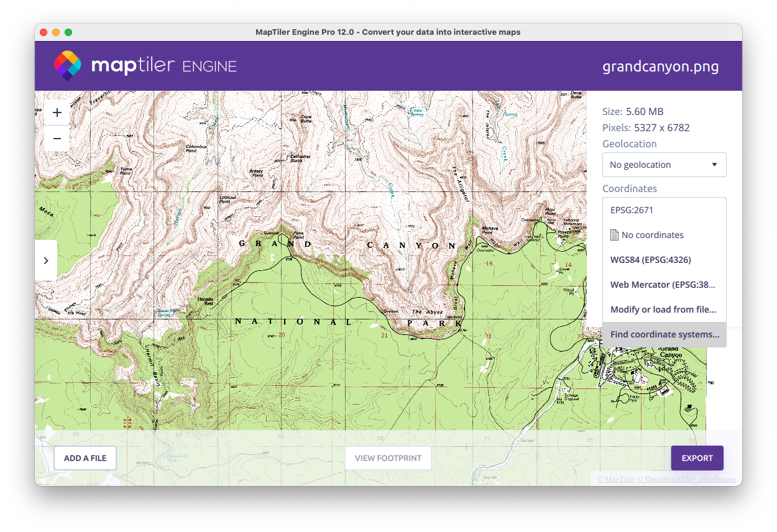Maximize window with the green button

tap(68, 32)
